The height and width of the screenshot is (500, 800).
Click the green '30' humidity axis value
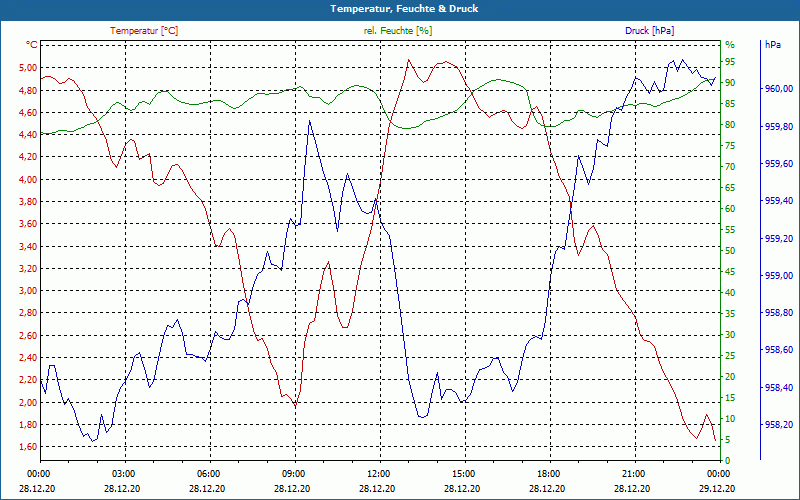[730, 335]
